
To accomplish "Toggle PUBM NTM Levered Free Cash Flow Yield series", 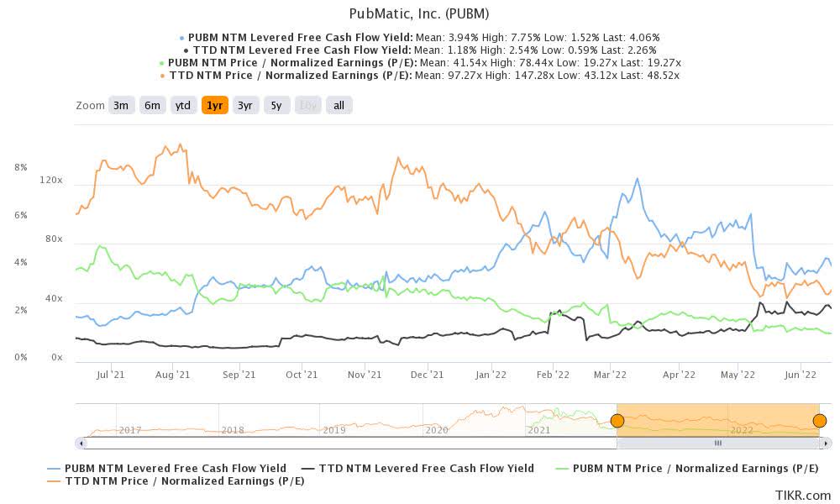I will click(x=167, y=468).
